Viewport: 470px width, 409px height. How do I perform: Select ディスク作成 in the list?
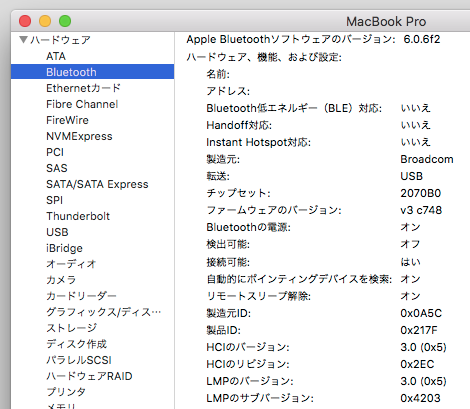pyautogui.click(x=76, y=344)
